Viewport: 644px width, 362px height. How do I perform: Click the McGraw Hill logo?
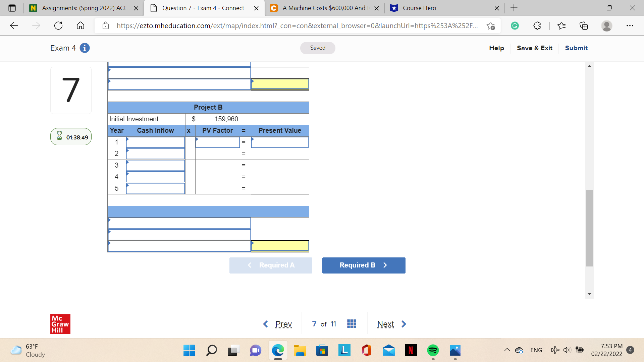coord(60,324)
